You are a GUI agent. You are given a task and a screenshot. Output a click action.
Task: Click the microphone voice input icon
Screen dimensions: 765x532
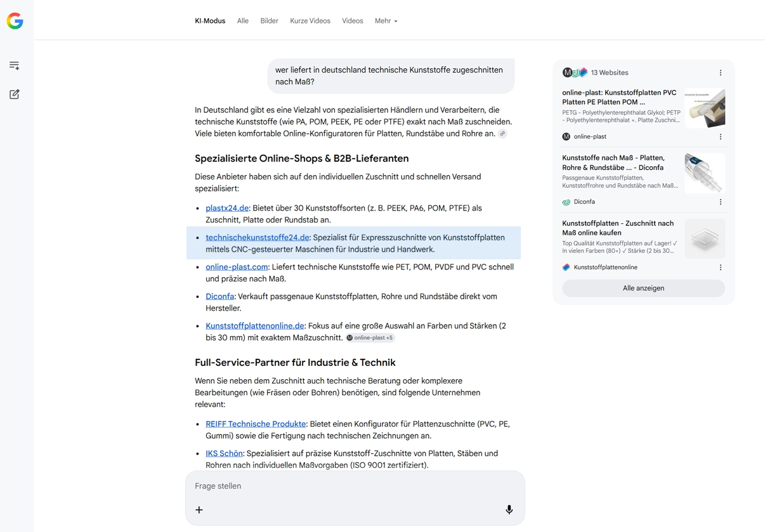[x=509, y=510]
